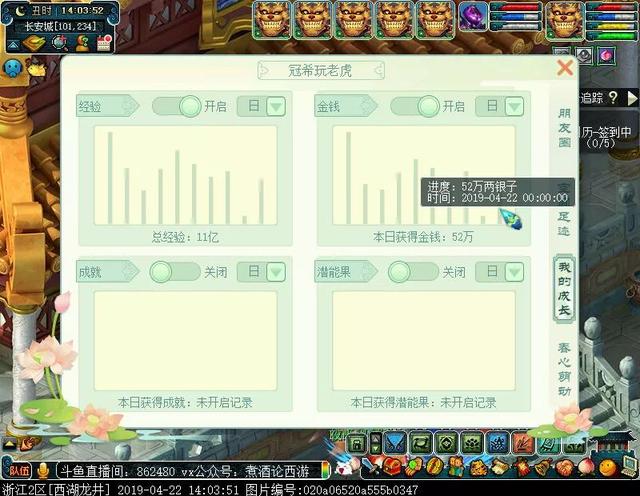This screenshot has height=496, width=640.
Task: Click the blue ghost face icon
Action: pyautogui.click(x=13, y=68)
